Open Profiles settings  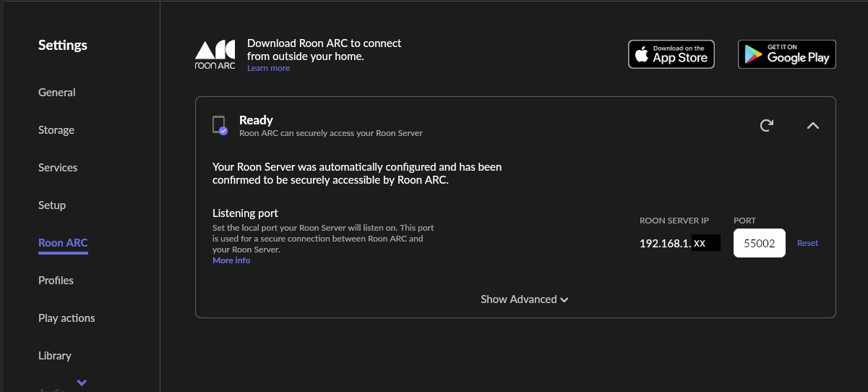pos(56,281)
